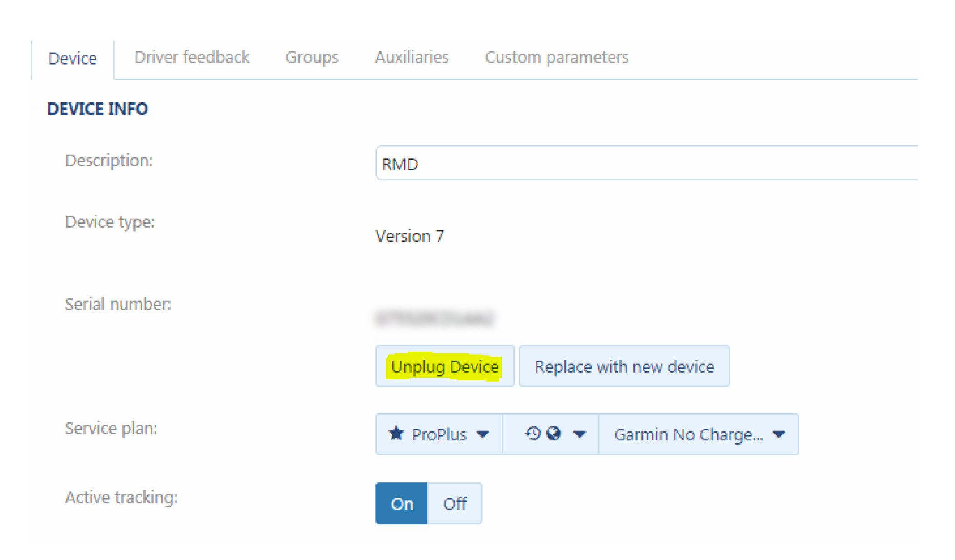
Task: Click Replace with new device
Action: tap(624, 366)
